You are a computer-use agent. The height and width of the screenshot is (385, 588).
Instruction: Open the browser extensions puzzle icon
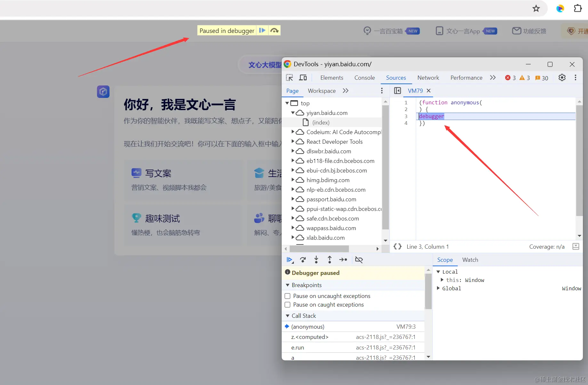point(578,8)
